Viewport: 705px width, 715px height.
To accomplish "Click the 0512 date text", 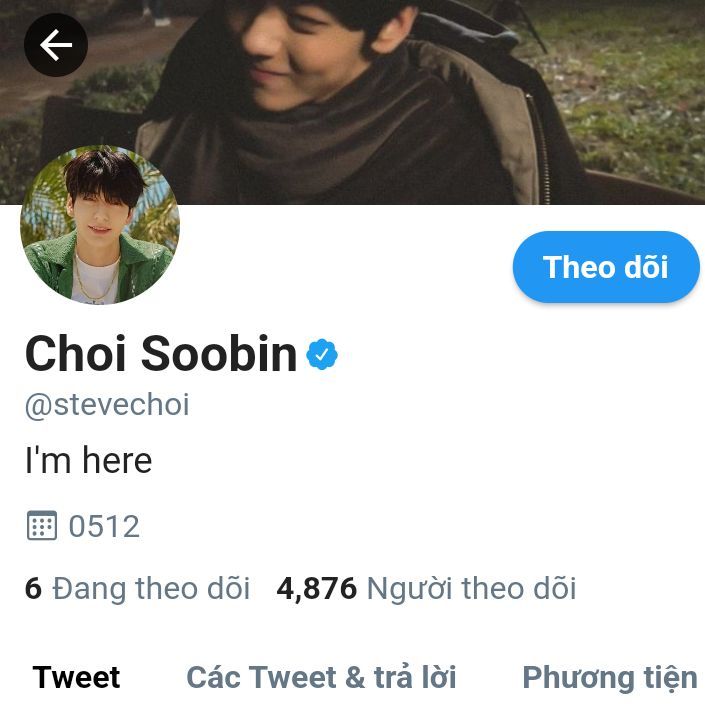I will [x=104, y=526].
